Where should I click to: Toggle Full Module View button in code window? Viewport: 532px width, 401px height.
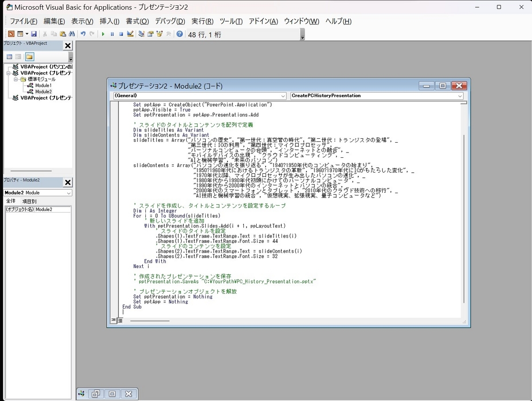point(120,320)
